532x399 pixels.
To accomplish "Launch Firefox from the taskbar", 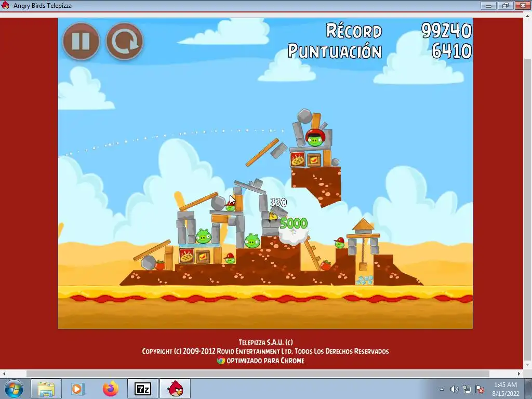I will point(110,389).
